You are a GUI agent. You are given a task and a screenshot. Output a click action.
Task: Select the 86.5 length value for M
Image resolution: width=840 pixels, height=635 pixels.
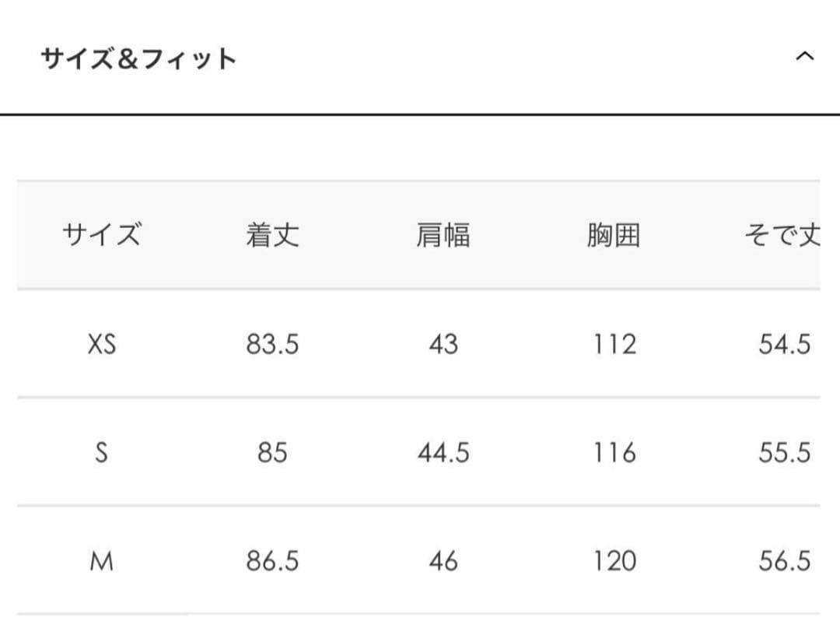pos(272,561)
